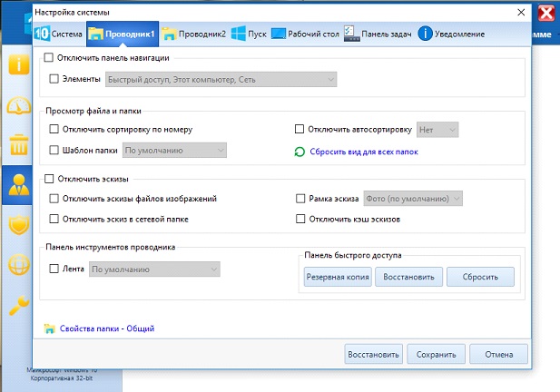
Task: Switch to the Проводник2 tab
Action: tap(194, 34)
